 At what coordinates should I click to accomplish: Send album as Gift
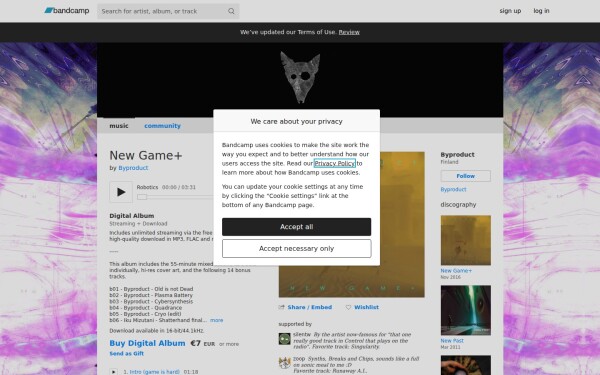tap(127, 354)
